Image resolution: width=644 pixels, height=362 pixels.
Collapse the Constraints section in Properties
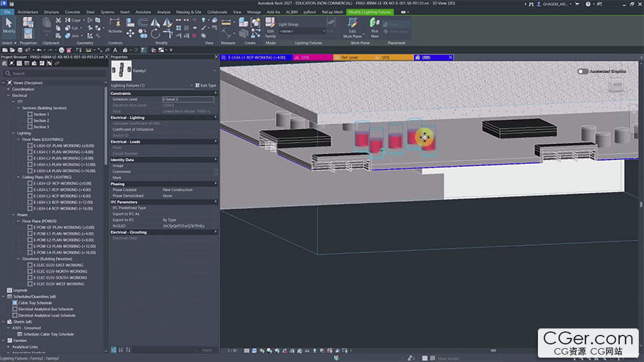click(x=216, y=93)
